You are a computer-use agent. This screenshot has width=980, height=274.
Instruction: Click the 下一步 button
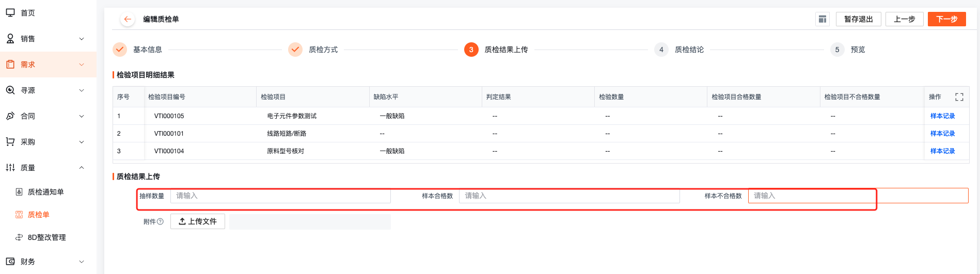coord(947,19)
